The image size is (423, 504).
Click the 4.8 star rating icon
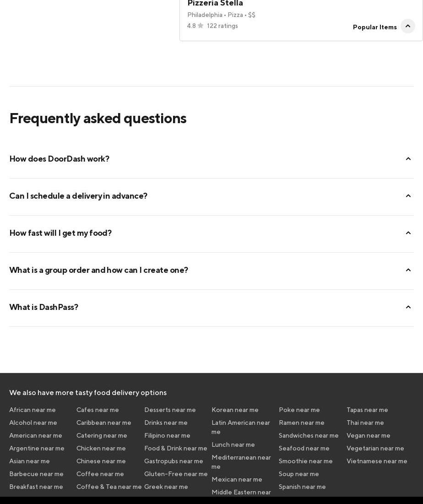pos(201,26)
